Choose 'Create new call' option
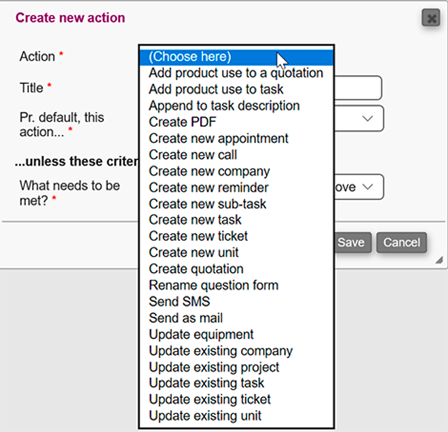This screenshot has height=432, width=448. [236, 155]
